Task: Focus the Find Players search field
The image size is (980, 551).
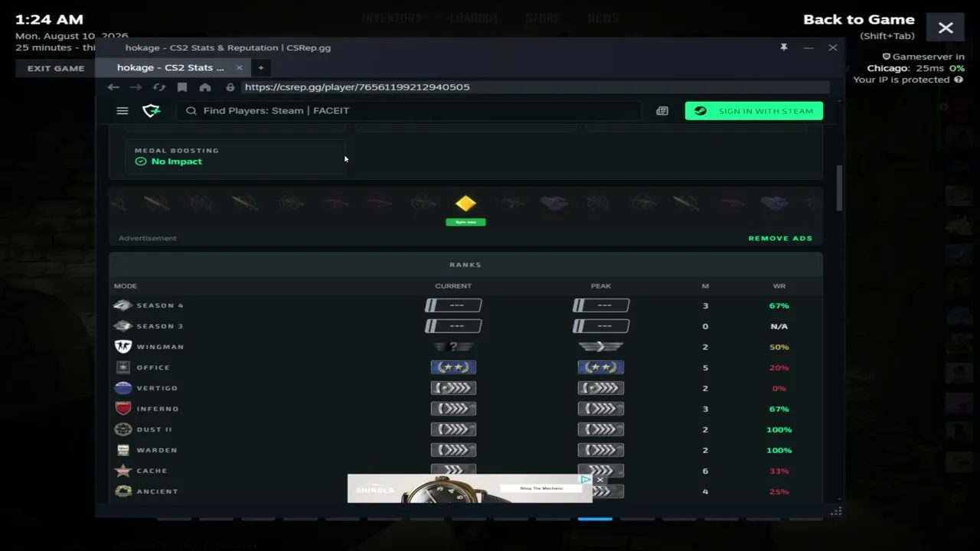Action: click(x=410, y=111)
